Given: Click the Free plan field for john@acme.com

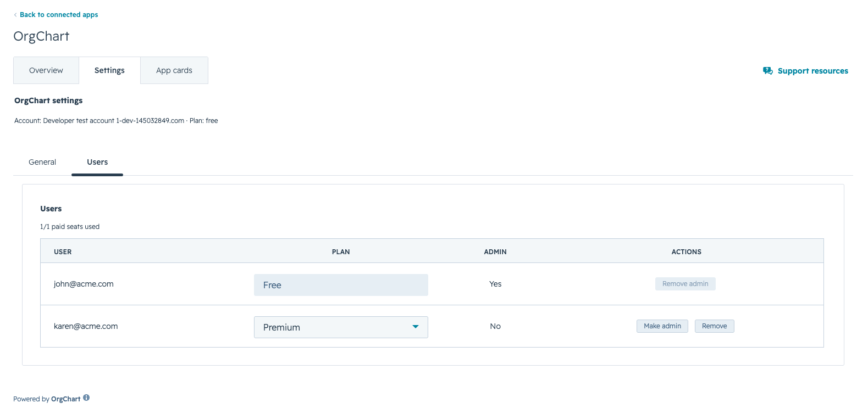Looking at the screenshot, I should click(341, 285).
